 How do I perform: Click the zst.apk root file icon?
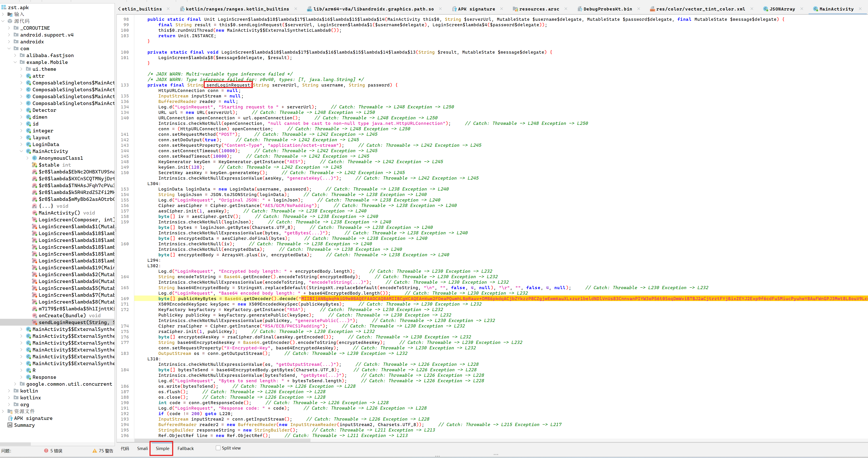coord(4,8)
